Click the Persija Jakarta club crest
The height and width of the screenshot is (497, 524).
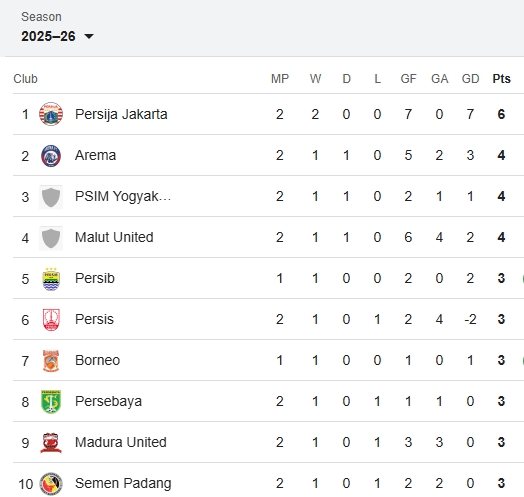pyautogui.click(x=51, y=114)
